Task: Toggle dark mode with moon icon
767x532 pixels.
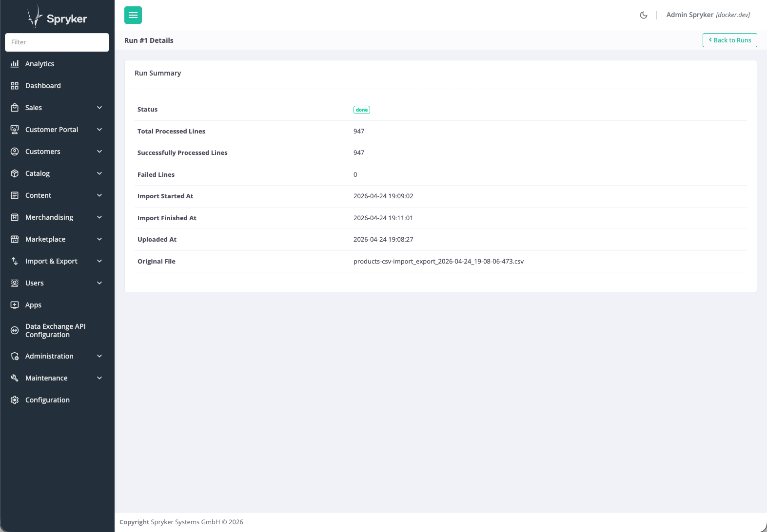Action: [x=644, y=15]
